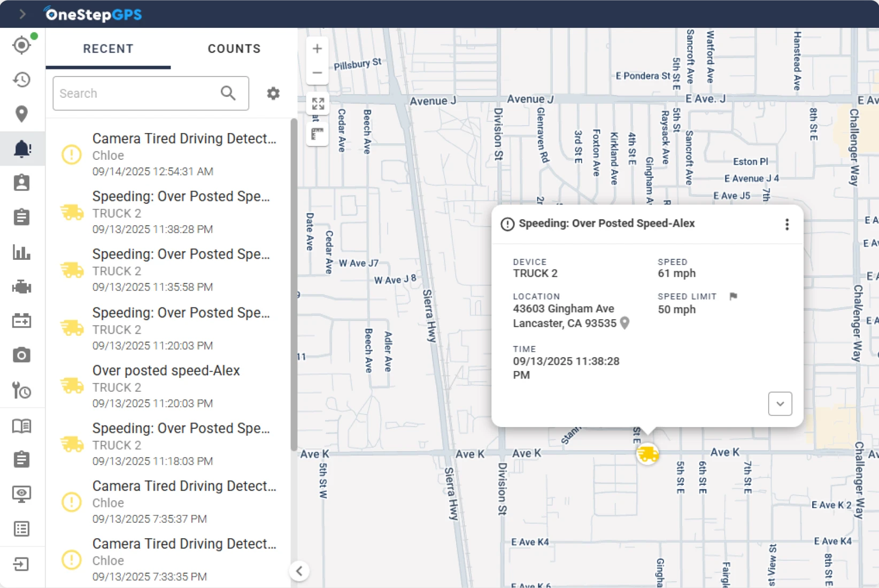Open Camera Tired Driving alert 7:33:35 PM
The image size is (879, 588).
[x=169, y=560]
